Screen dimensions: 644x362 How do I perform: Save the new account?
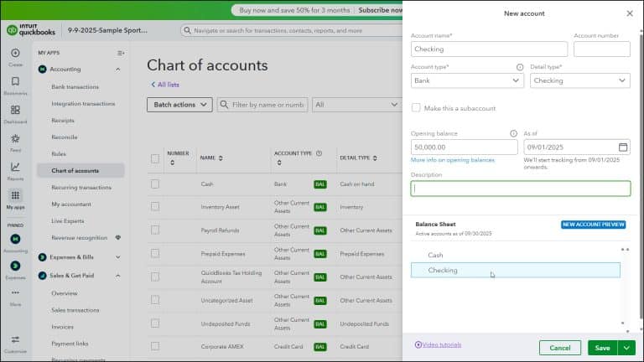coord(603,348)
